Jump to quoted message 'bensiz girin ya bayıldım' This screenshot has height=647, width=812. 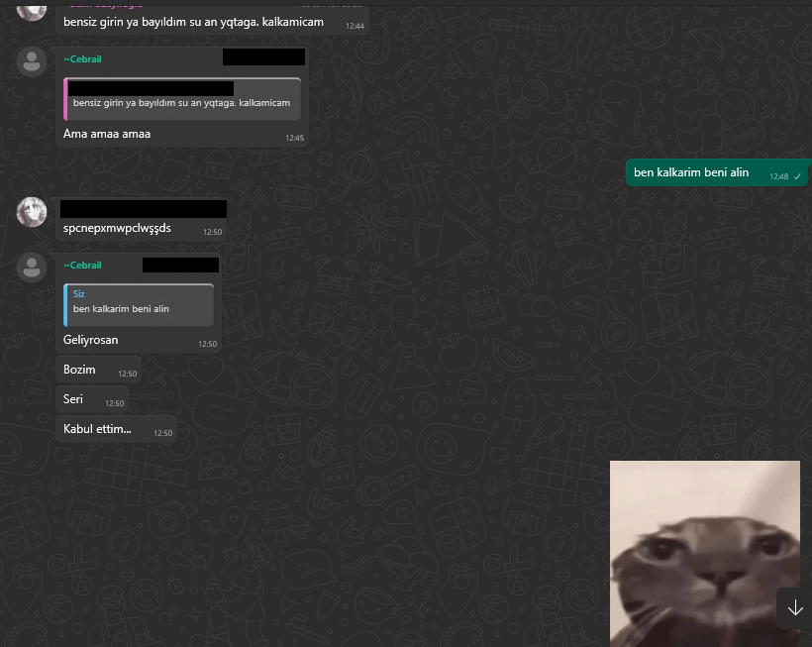[182, 99]
